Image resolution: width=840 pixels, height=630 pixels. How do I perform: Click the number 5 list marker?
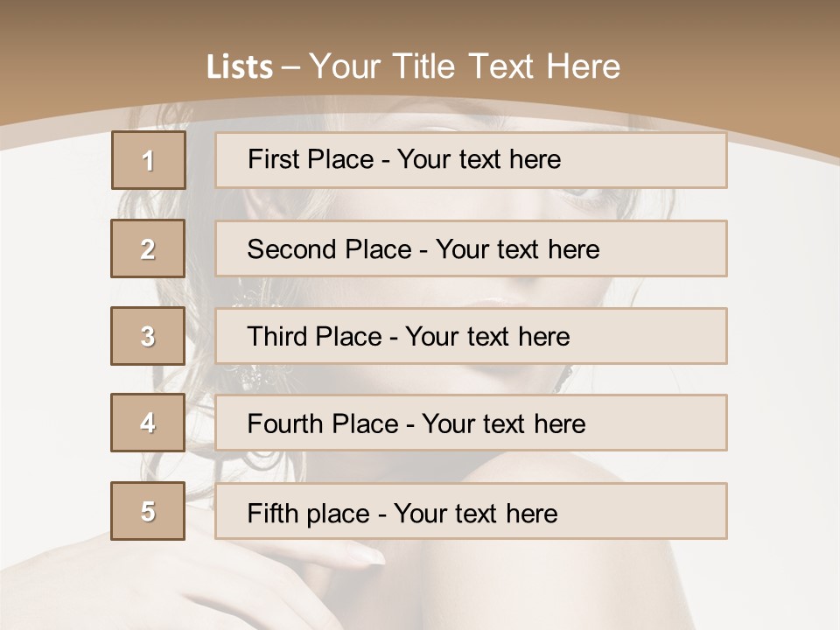click(148, 511)
